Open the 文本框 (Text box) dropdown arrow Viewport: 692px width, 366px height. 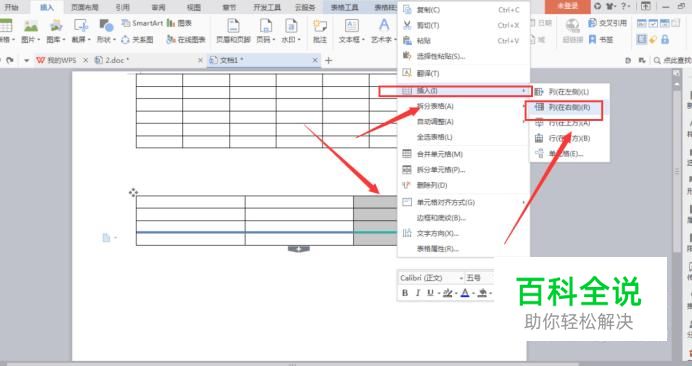coord(363,40)
